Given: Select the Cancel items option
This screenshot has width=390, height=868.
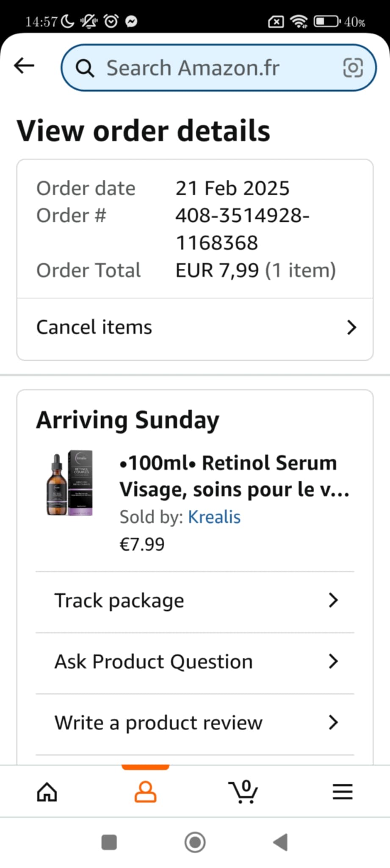Looking at the screenshot, I should [94, 328].
